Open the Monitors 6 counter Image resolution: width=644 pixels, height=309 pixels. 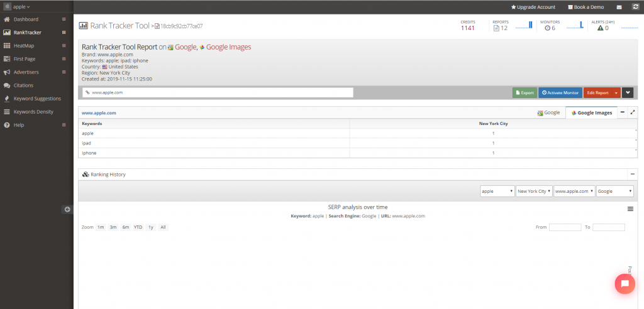[550, 26]
